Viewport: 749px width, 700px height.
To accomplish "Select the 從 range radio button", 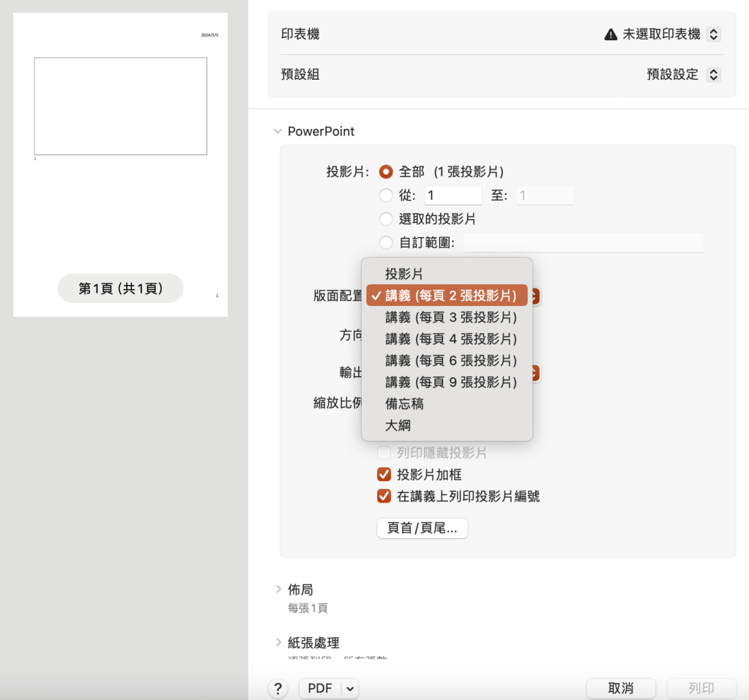I will pyautogui.click(x=386, y=196).
